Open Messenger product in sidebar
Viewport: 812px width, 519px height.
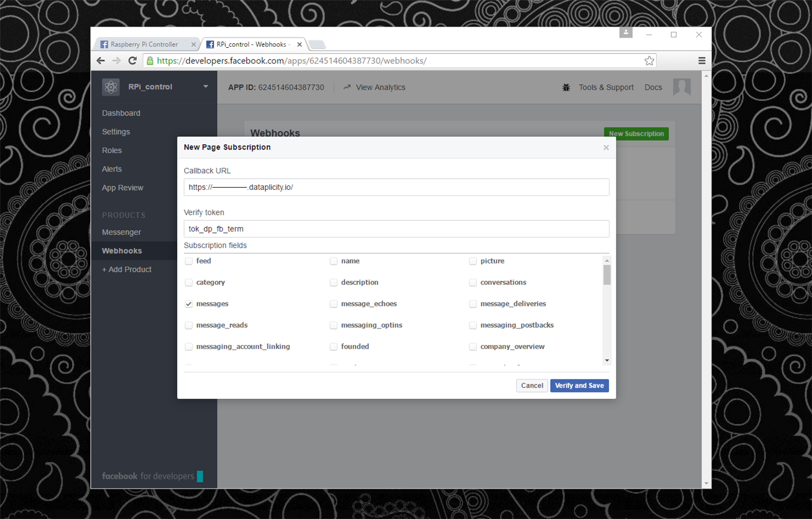(121, 232)
